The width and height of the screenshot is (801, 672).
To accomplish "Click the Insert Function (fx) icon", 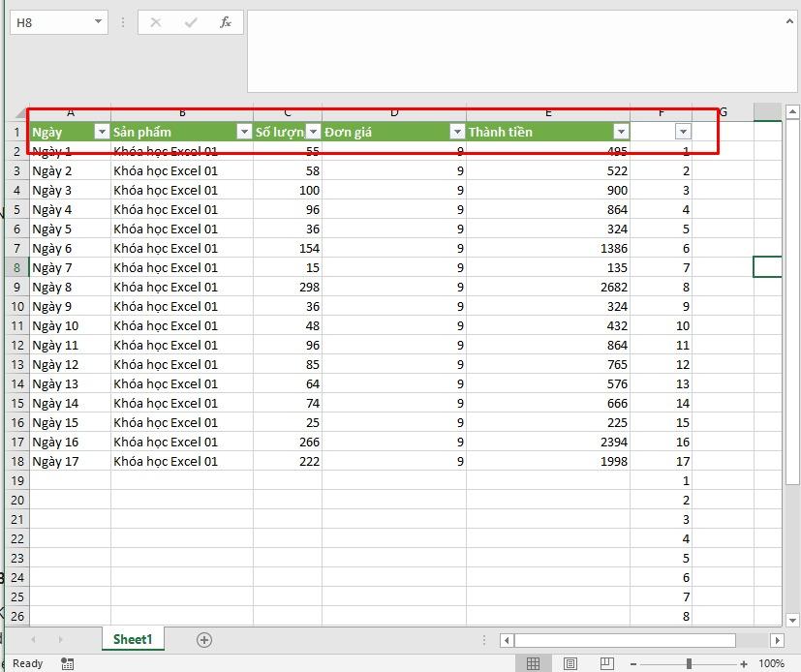I will (228, 22).
